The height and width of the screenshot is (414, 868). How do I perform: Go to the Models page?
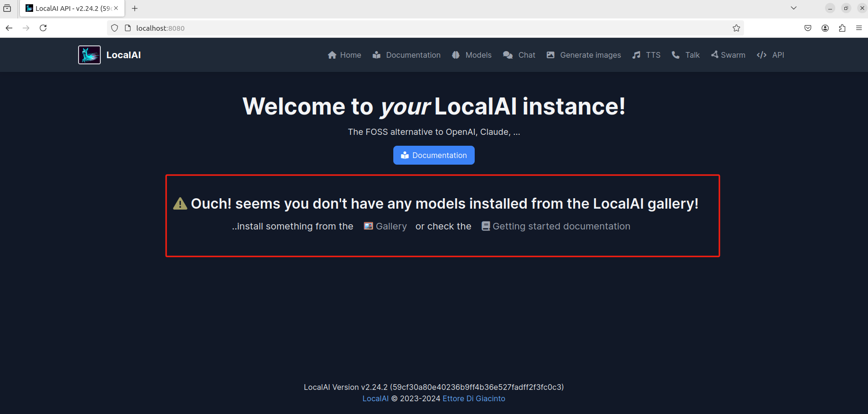pyautogui.click(x=472, y=55)
